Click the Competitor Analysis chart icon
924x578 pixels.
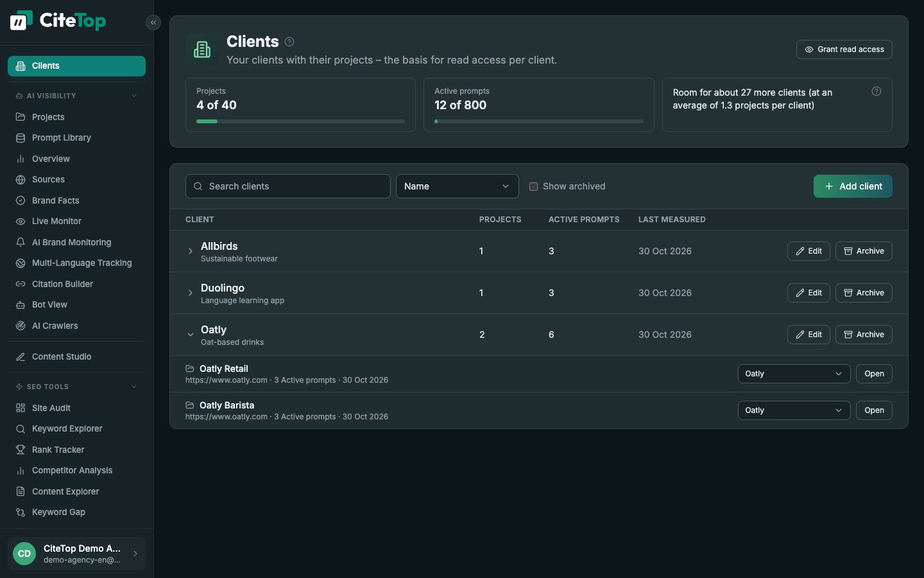[x=21, y=471]
